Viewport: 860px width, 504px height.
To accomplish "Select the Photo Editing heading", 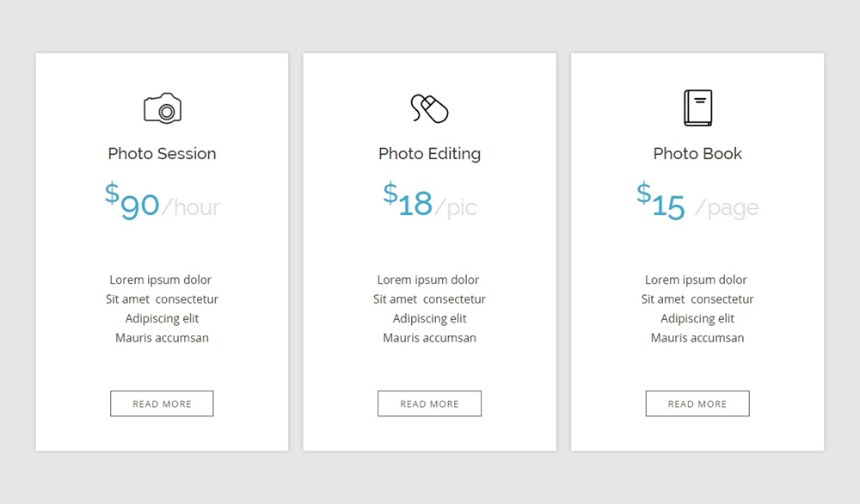I will (x=429, y=154).
